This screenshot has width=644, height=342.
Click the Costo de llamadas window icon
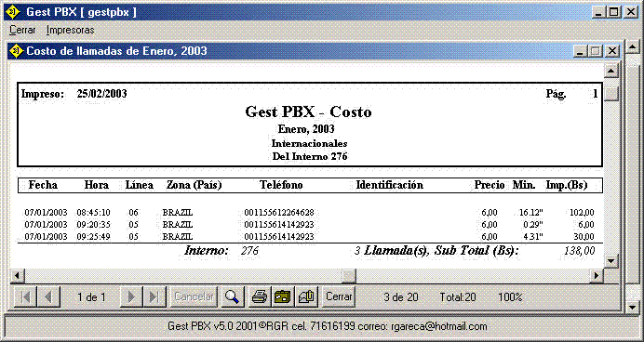17,51
